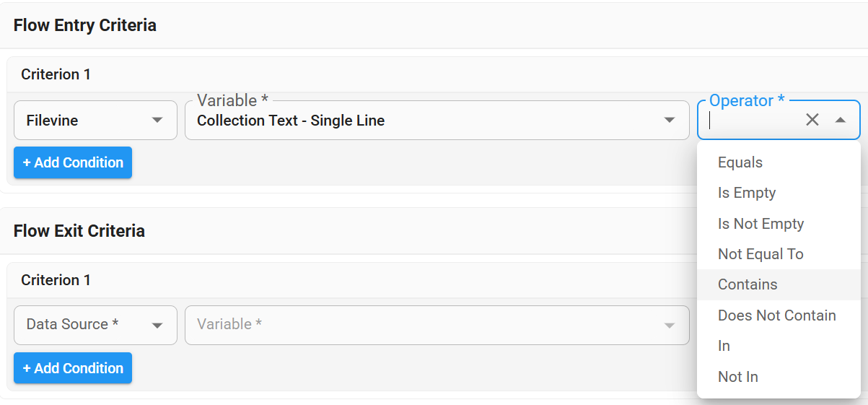868x405 pixels.
Task: Pick the In operator option
Action: (x=724, y=346)
